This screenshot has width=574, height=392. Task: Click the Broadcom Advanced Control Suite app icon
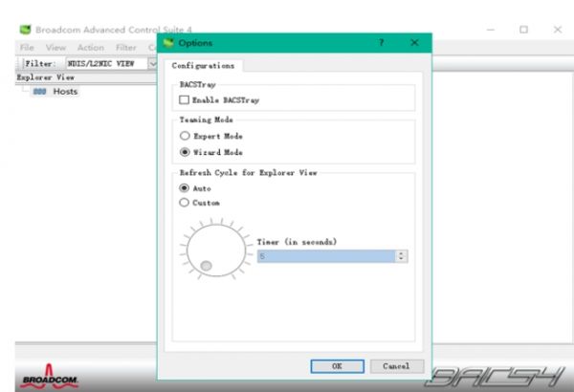pyautogui.click(x=25, y=30)
